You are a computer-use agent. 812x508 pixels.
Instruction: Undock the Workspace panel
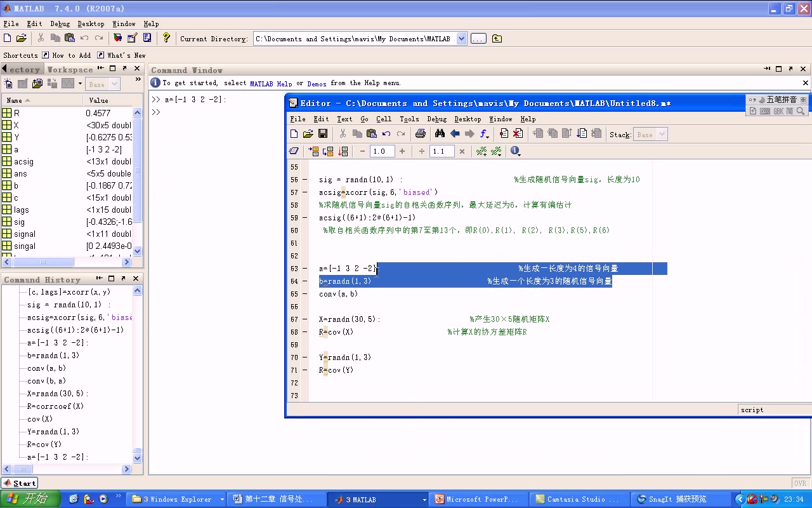pyautogui.click(x=124, y=68)
